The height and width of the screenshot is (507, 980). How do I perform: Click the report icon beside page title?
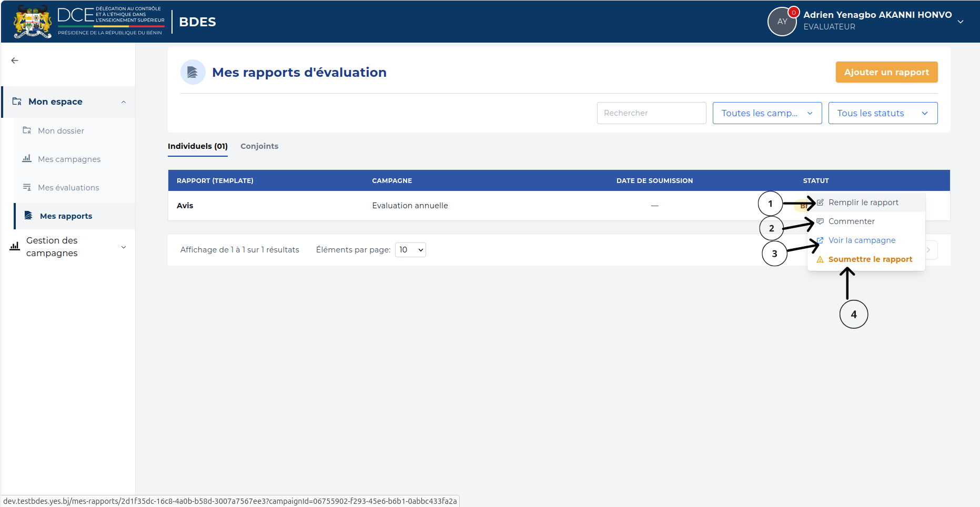tap(193, 72)
